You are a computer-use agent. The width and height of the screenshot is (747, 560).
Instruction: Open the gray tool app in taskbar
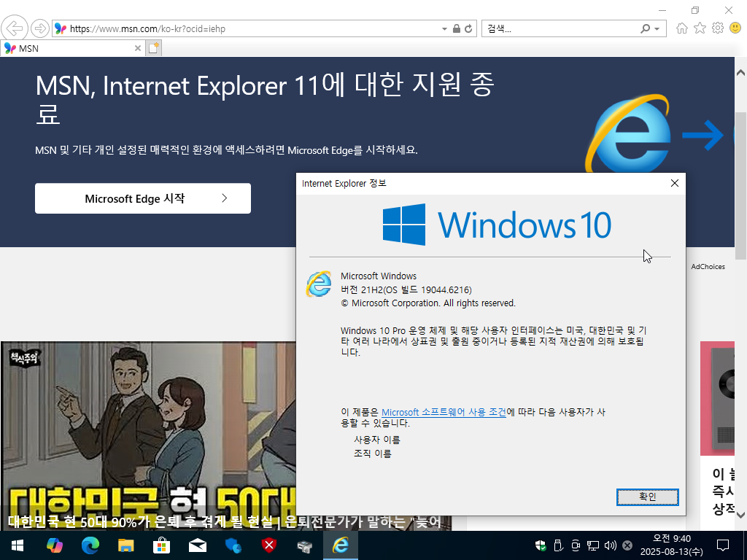click(x=304, y=545)
